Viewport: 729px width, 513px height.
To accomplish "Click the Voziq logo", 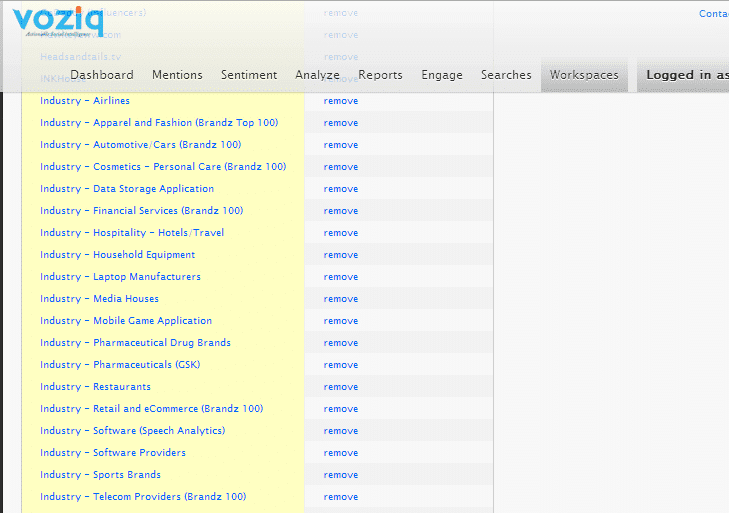I will pos(59,22).
